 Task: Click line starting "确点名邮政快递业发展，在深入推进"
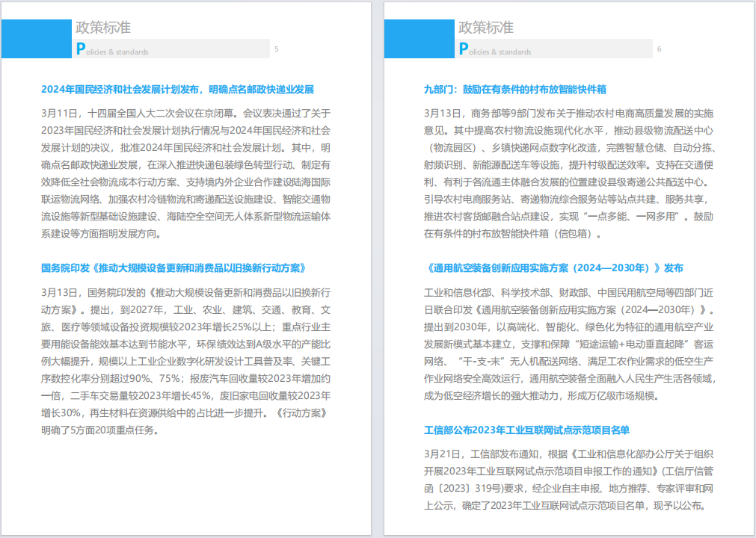click(x=185, y=165)
